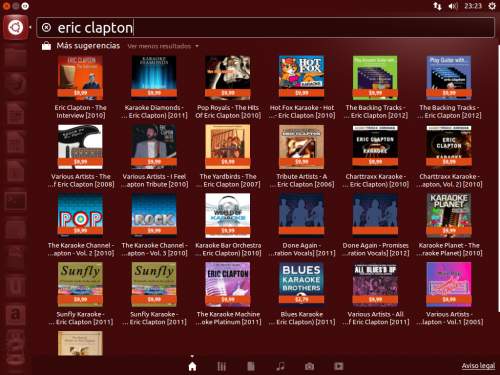Screen dimensions: 500x375
Task: Open the Karaoke Planet [2010] album
Action: [449, 225]
